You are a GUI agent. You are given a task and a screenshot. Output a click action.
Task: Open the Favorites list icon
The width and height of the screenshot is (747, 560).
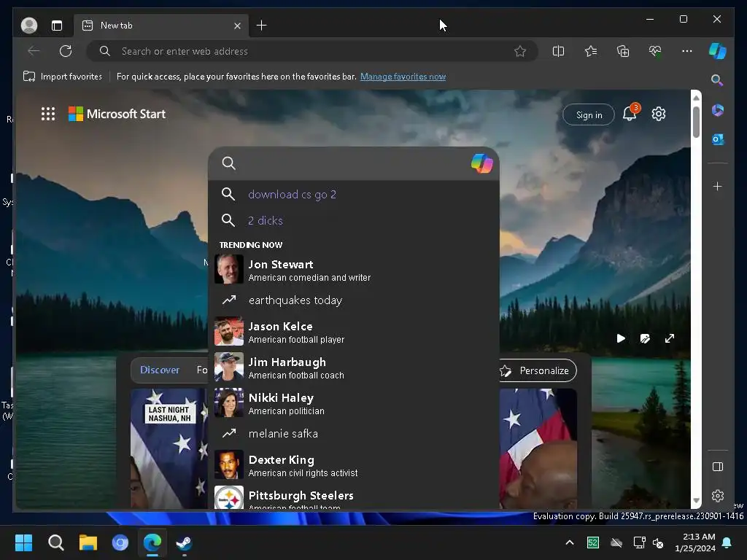(x=591, y=51)
